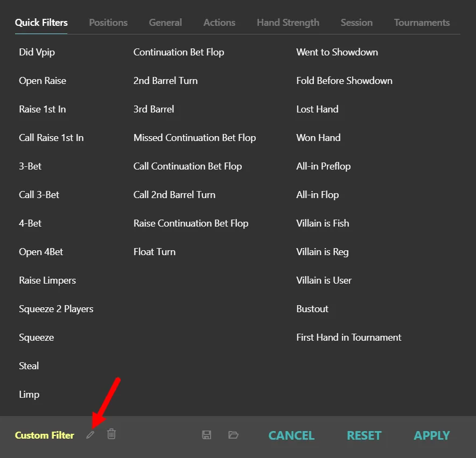Go to the Tournaments tab

[x=422, y=23]
